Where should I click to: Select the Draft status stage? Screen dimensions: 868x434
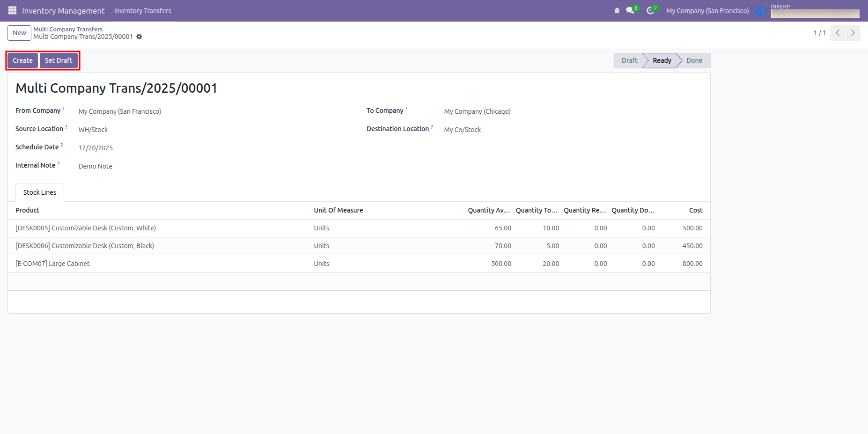point(629,60)
